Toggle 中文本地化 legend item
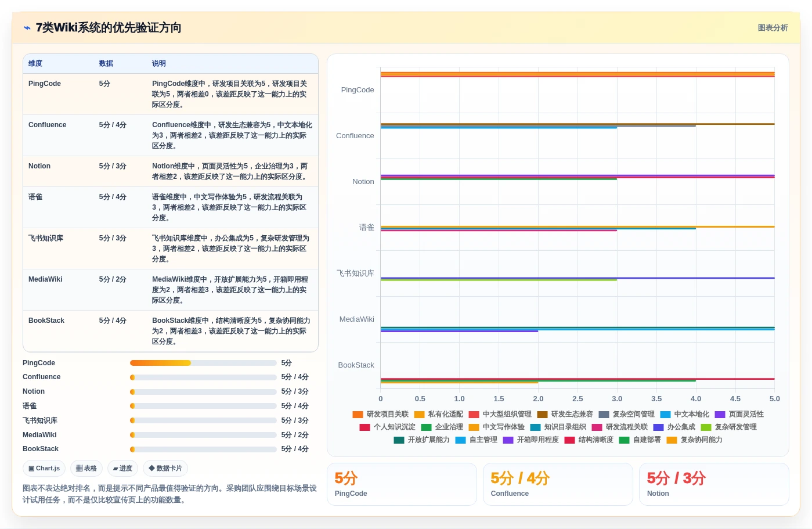Viewport: 812px width, 529px height. (684, 415)
